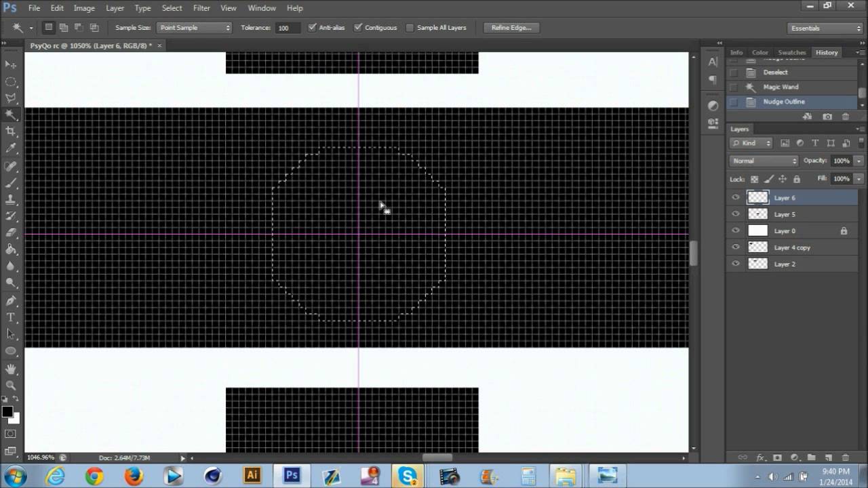Viewport: 868px width, 488px height.
Task: Select the Move tool
Action: [x=11, y=64]
